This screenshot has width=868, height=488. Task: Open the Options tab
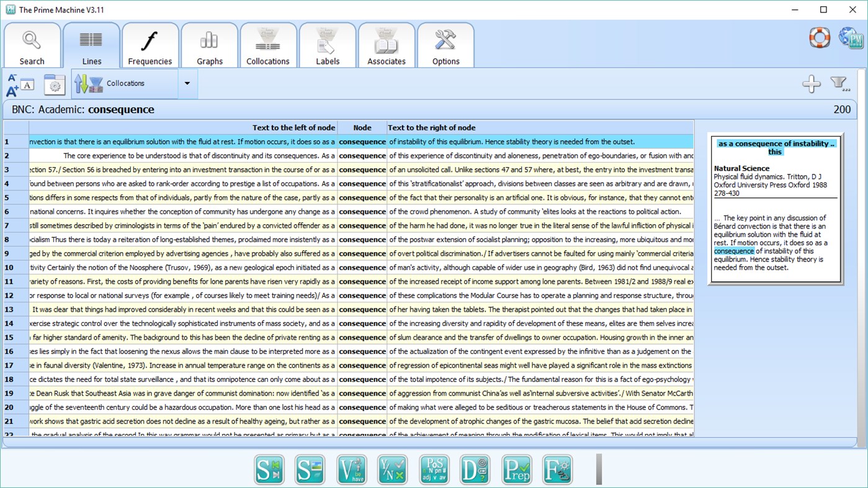[446, 45]
